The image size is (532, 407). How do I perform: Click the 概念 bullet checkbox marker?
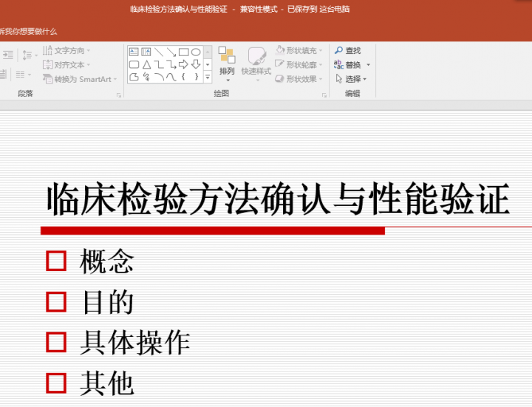click(56, 261)
